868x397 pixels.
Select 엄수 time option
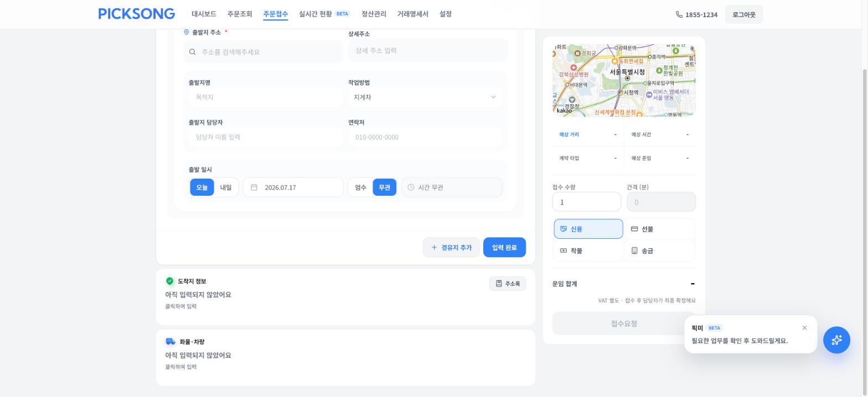click(360, 187)
